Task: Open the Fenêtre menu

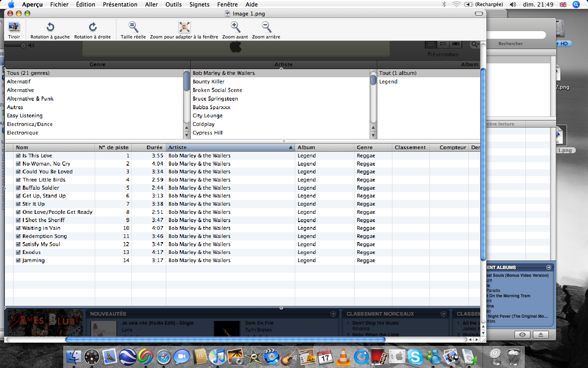Action: coord(227,4)
